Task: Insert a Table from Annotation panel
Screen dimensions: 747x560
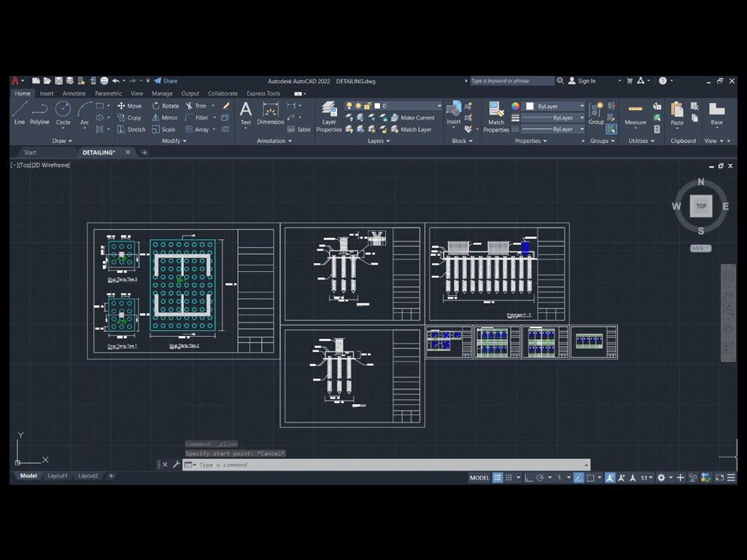Action: click(299, 129)
